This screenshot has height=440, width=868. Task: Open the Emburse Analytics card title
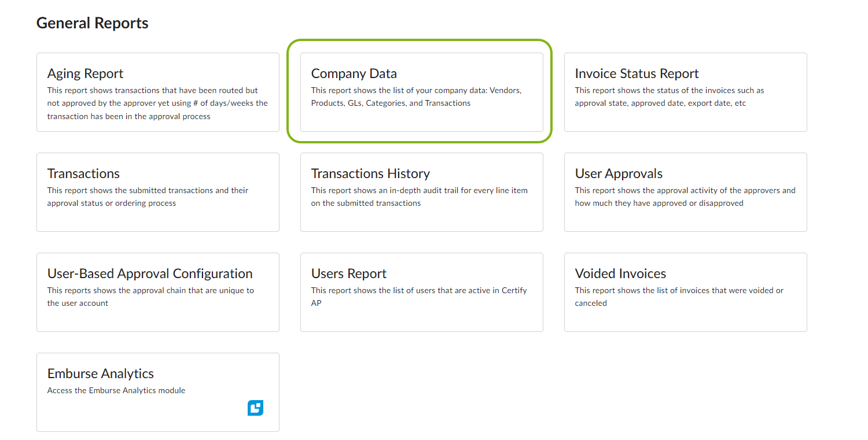tap(101, 374)
